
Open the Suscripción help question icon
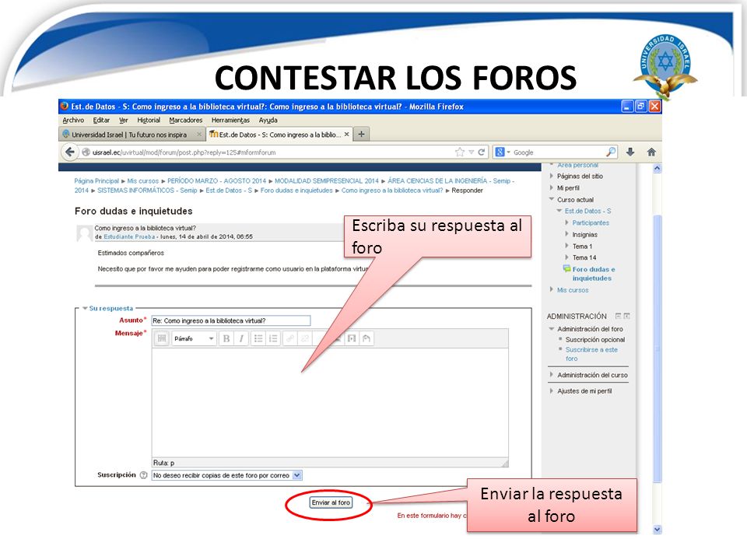143,475
